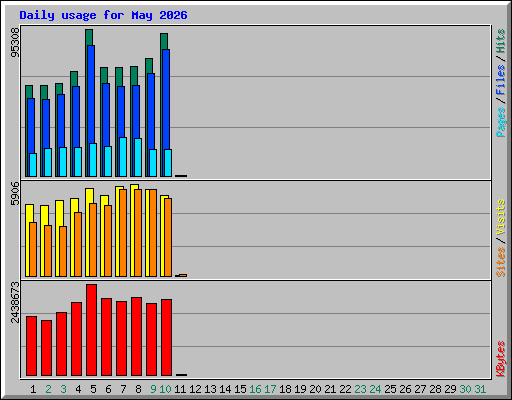Click the red KBytes bar for day 2

[x=46, y=348]
